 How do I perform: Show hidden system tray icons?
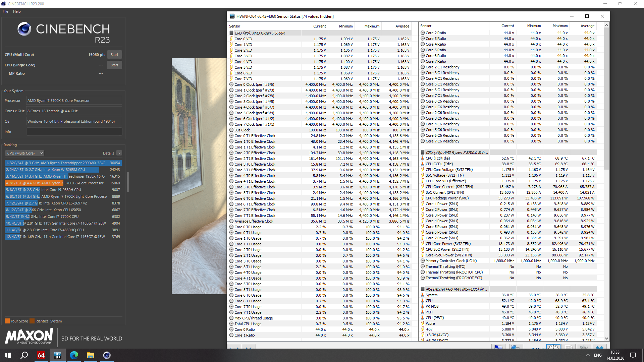click(588, 355)
